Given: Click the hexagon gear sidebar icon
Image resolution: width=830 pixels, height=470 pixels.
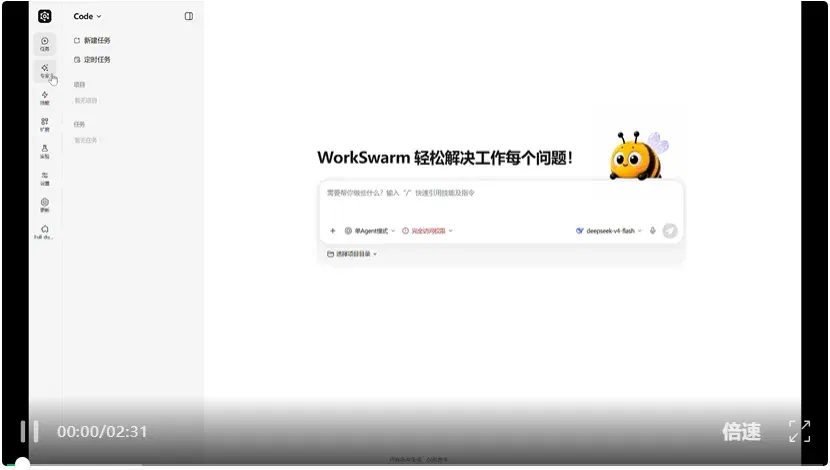Looking at the screenshot, I should coord(45,205).
